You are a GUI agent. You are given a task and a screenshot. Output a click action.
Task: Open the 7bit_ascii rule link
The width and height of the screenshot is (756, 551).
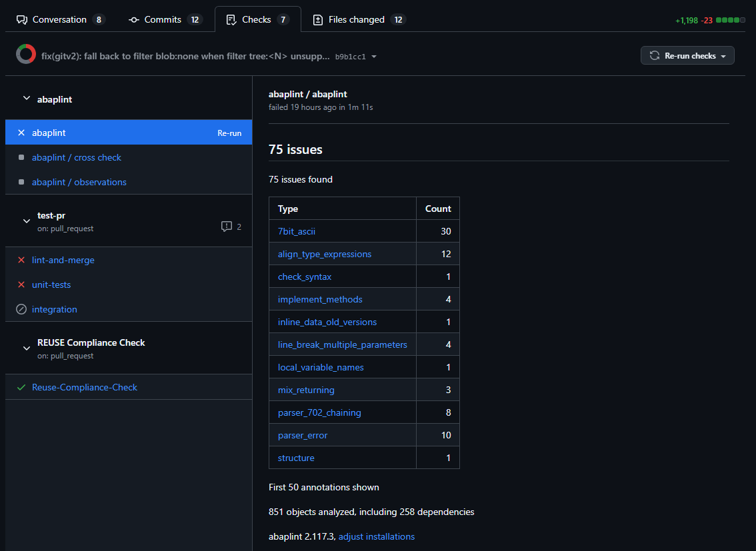(x=297, y=231)
